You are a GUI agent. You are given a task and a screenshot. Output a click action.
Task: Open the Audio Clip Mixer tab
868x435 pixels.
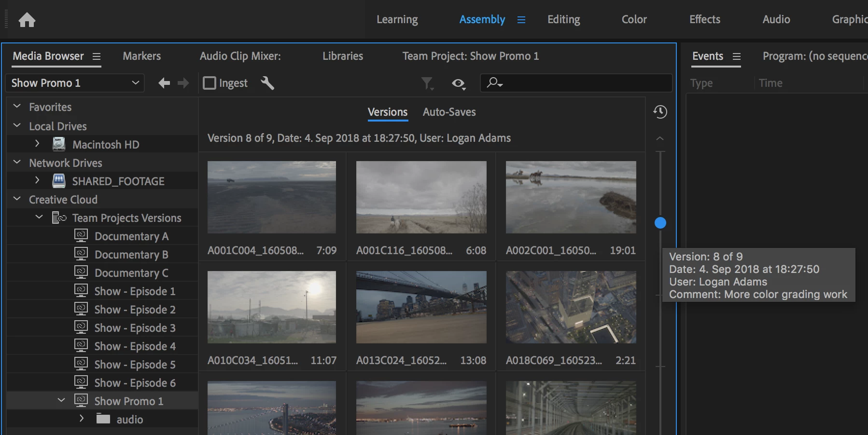240,56
